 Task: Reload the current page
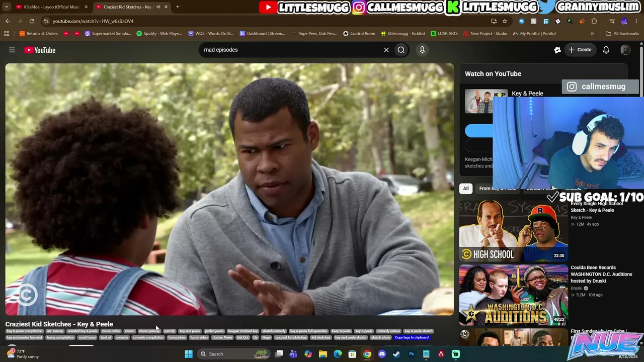click(32, 21)
